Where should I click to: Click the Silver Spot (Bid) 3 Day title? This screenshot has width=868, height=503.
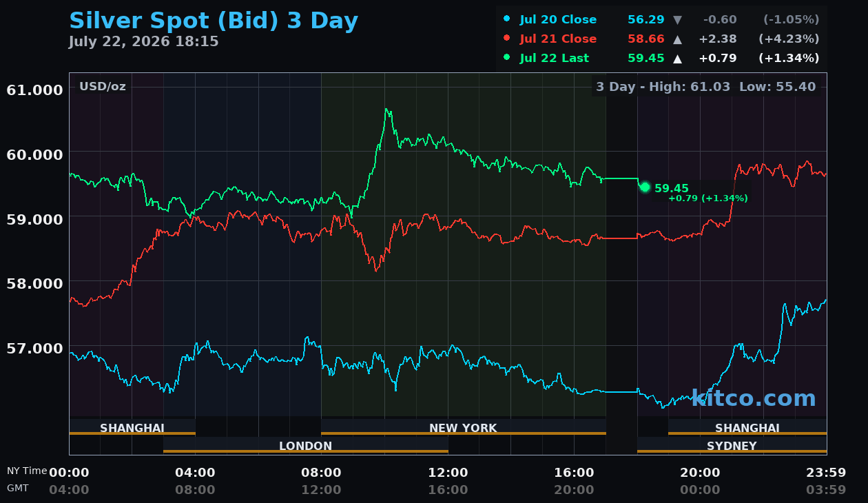coord(214,21)
